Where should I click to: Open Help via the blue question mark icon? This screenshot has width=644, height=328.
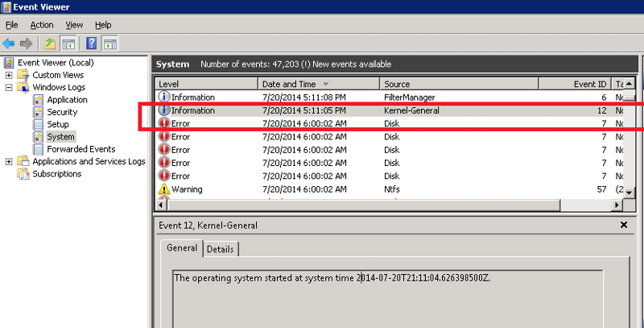tap(92, 44)
